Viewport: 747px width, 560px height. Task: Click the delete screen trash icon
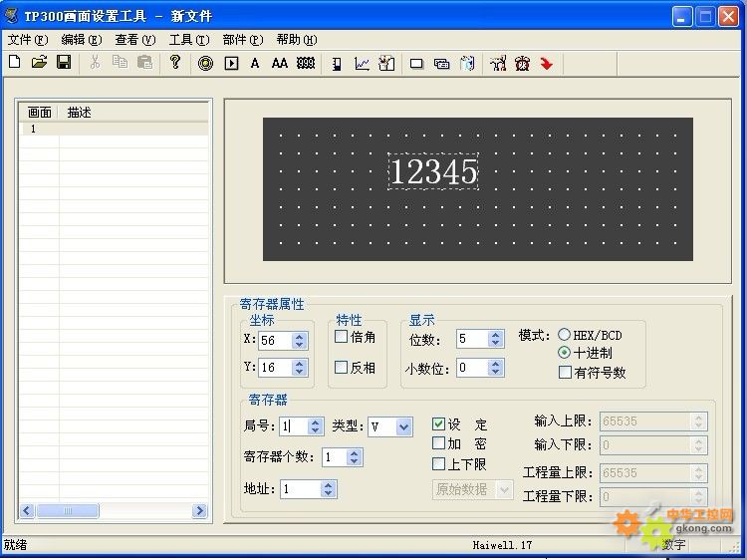pyautogui.click(x=467, y=64)
